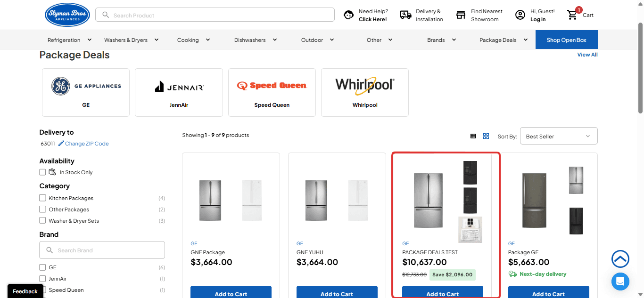Add GNE YUHU to cart
The height and width of the screenshot is (298, 644).
pyautogui.click(x=337, y=292)
